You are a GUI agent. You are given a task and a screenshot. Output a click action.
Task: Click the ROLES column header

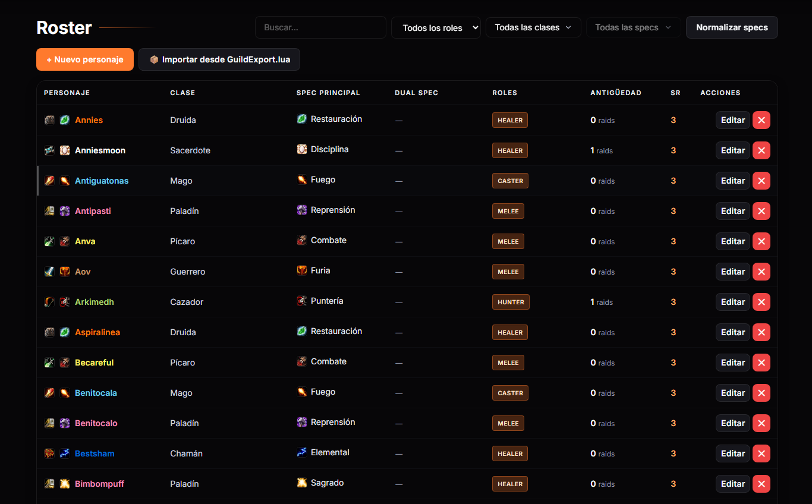coord(505,93)
